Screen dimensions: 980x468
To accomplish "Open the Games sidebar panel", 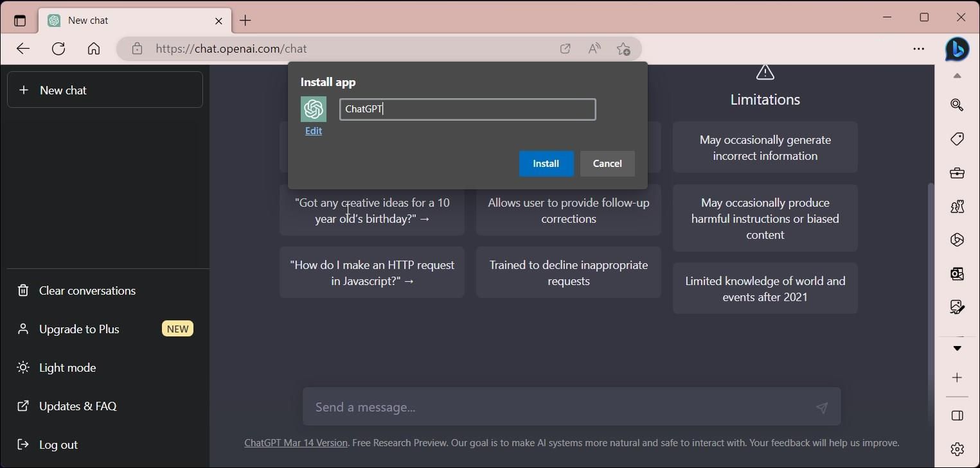I will click(957, 207).
